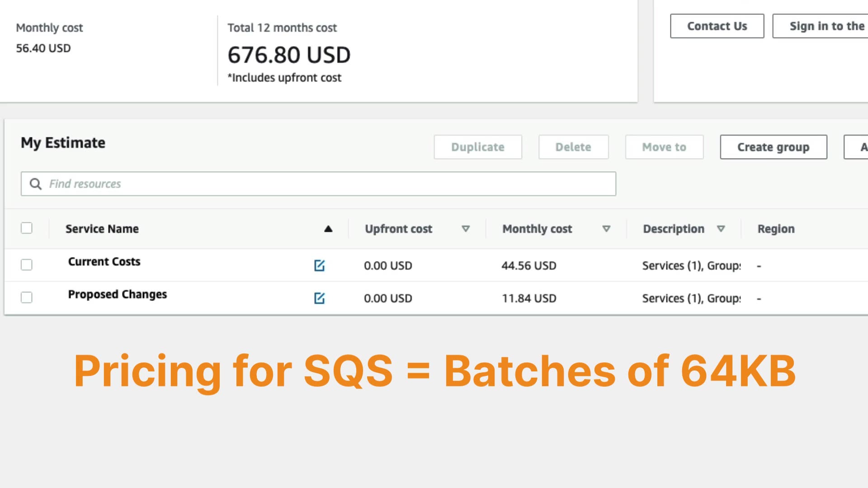The height and width of the screenshot is (488, 868).
Task: Check the Proposed Changes row checkbox
Action: (27, 297)
